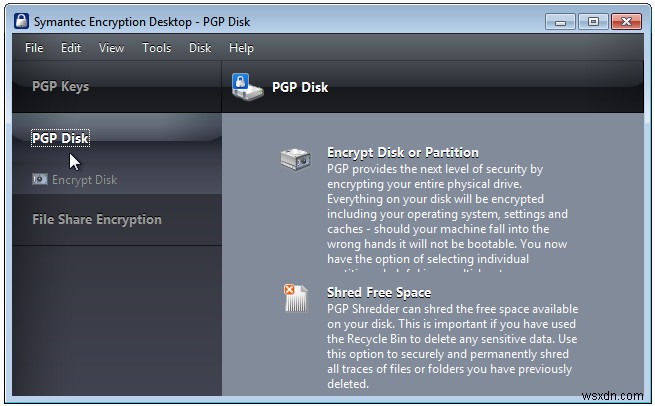Open the File menu
Image resolution: width=655 pixels, height=406 pixels.
tap(34, 48)
